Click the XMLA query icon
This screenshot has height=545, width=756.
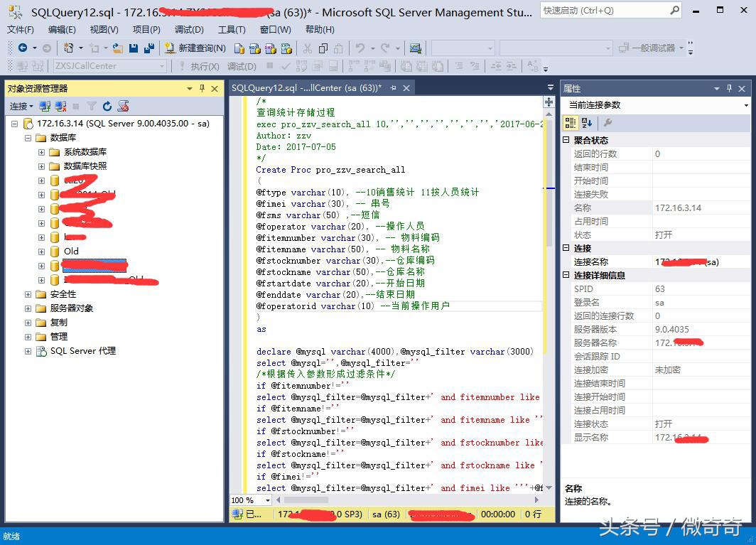click(x=287, y=48)
